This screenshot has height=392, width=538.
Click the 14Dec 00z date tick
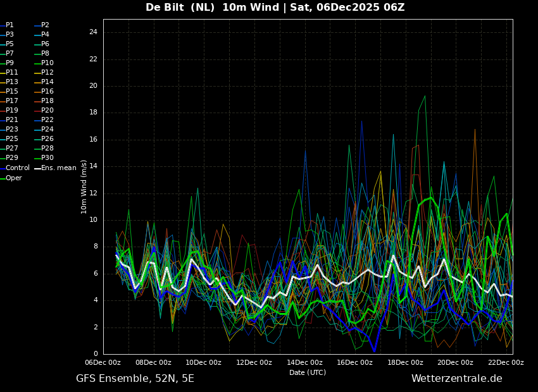point(304,362)
